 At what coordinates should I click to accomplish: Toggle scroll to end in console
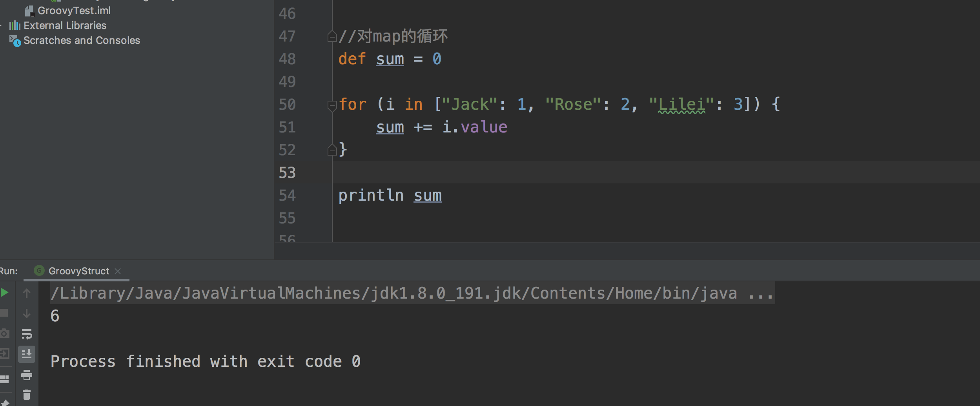point(27,354)
